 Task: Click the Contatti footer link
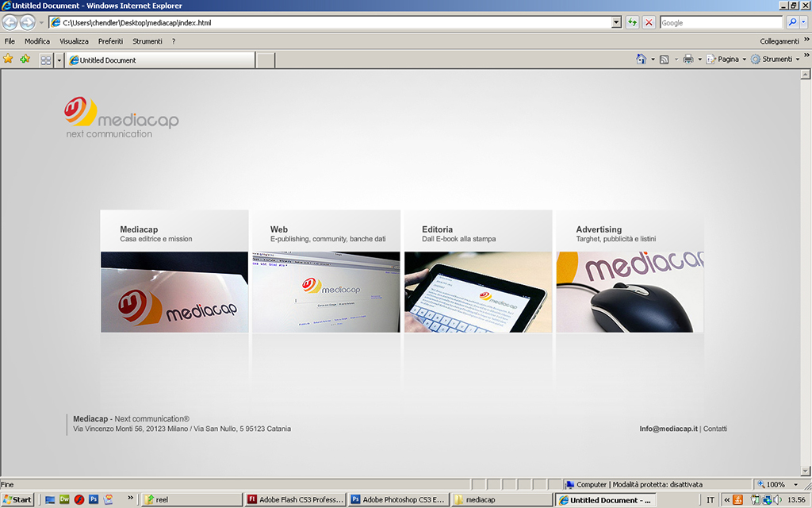715,429
